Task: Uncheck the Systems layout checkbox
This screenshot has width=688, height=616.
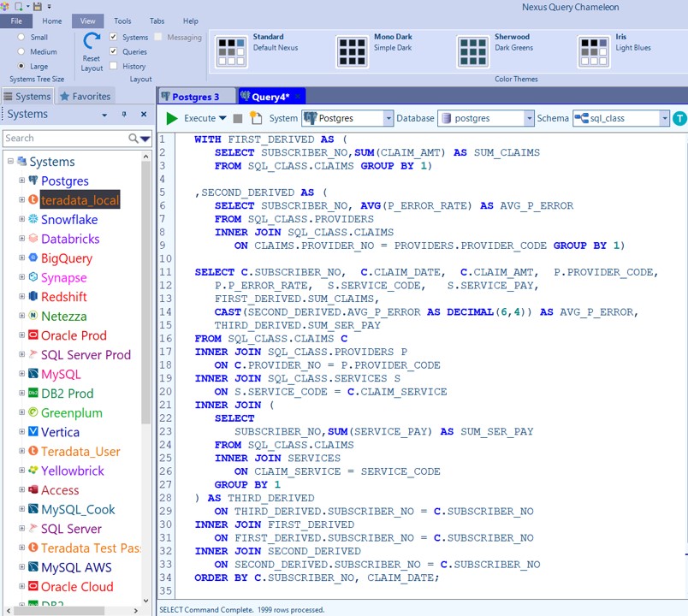Action: click(114, 38)
